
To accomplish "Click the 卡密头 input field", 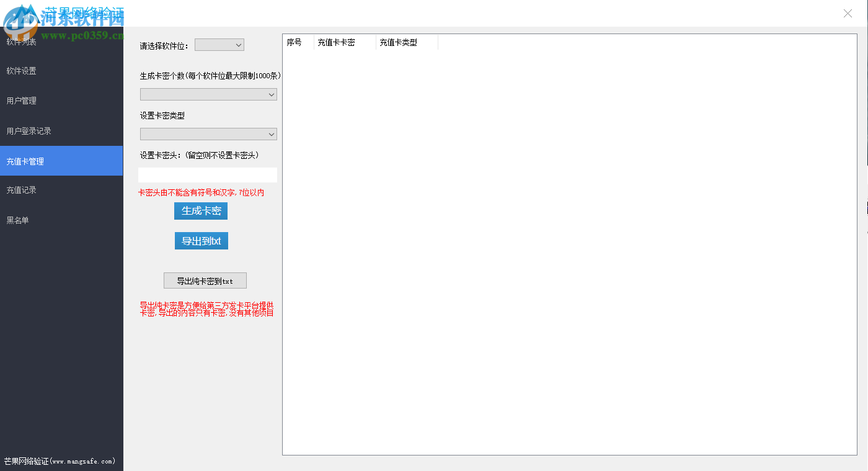I will pos(208,174).
